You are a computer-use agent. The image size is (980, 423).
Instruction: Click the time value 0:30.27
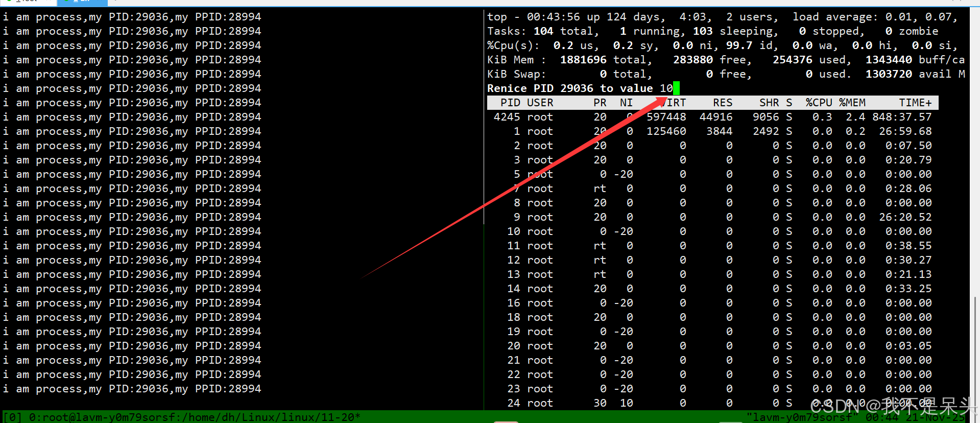909,260
